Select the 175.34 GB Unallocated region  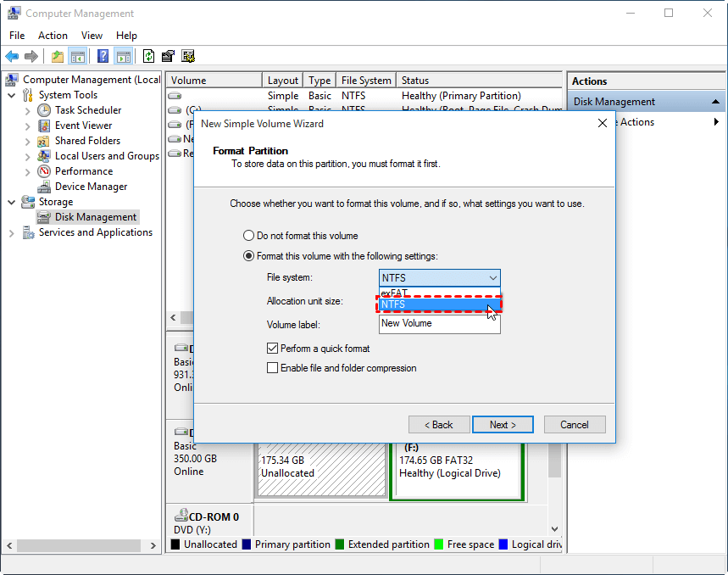[x=321, y=470]
